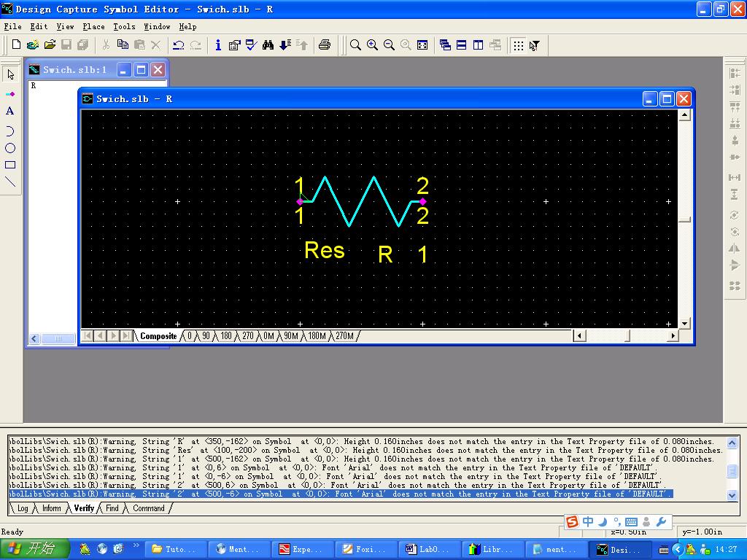
Task: Open the Place menu
Action: [93, 26]
